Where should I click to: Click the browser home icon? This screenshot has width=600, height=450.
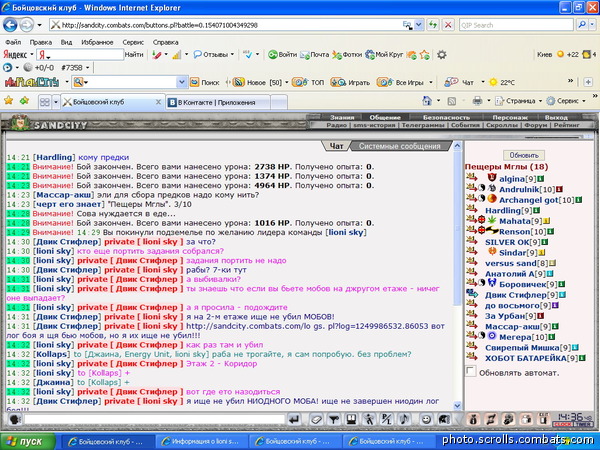click(x=427, y=101)
